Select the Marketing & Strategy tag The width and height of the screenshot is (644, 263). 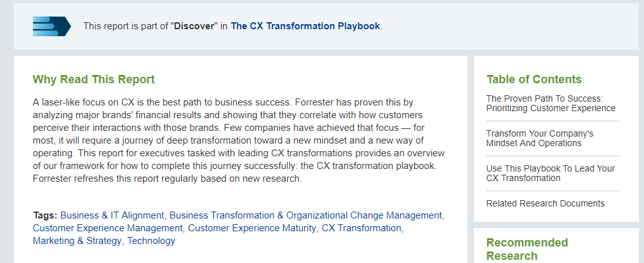77,241
